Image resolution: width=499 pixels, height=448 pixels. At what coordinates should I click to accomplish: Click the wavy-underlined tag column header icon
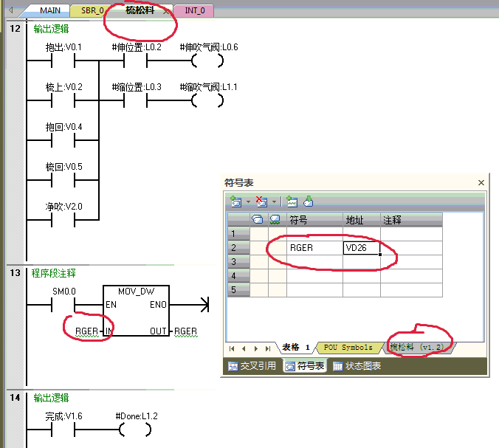[275, 219]
